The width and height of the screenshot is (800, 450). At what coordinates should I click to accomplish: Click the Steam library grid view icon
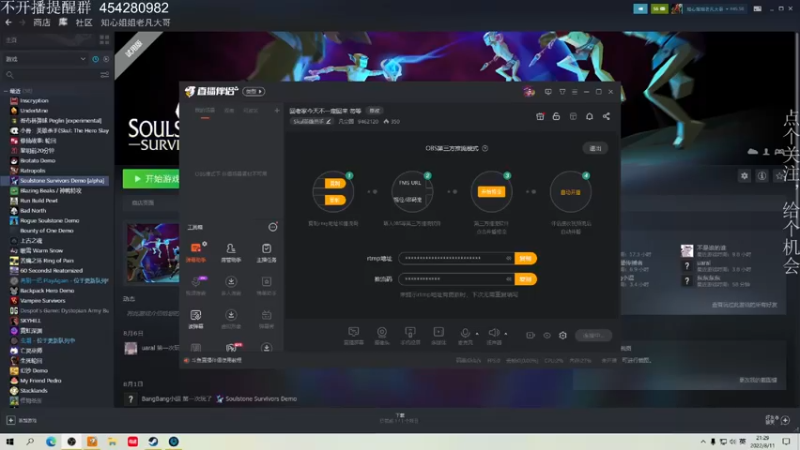[105, 39]
